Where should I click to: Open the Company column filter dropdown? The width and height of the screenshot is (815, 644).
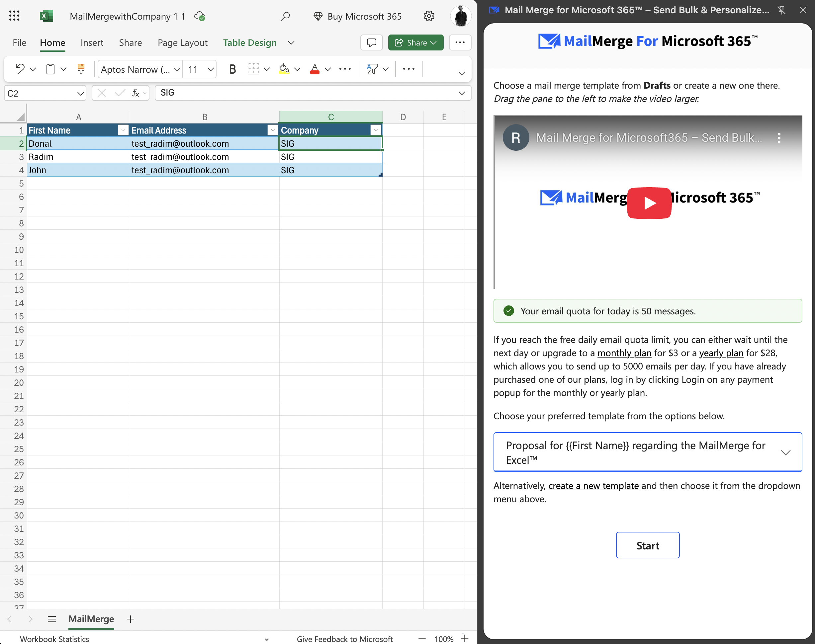(376, 130)
